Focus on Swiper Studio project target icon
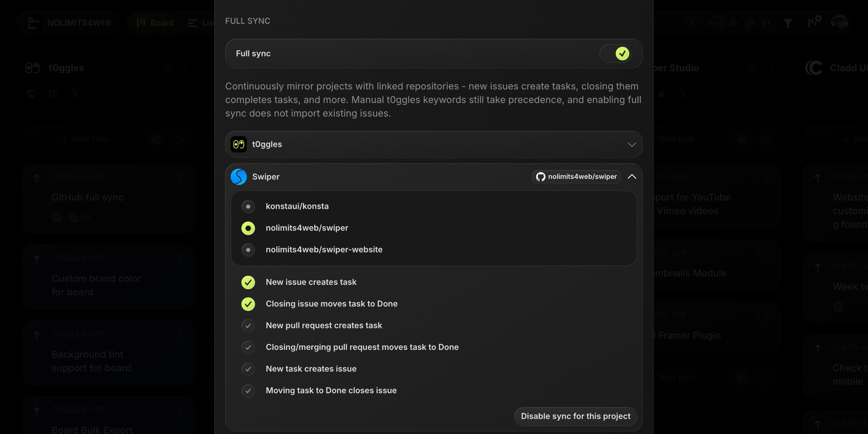The height and width of the screenshot is (434, 868). click(753, 68)
